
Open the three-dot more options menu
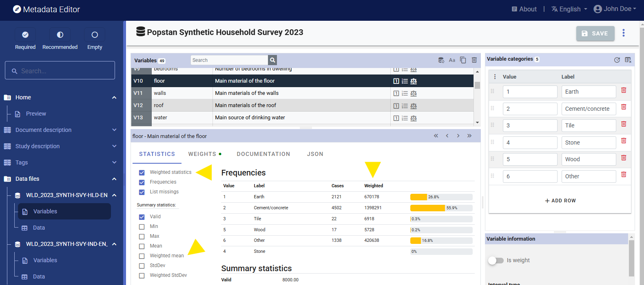[x=623, y=33]
